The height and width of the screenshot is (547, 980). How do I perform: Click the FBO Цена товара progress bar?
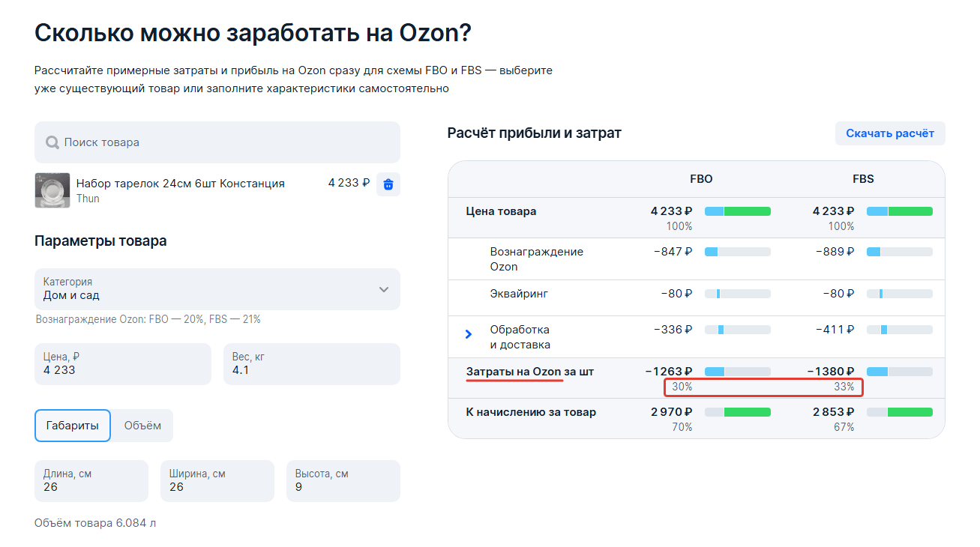pos(737,211)
